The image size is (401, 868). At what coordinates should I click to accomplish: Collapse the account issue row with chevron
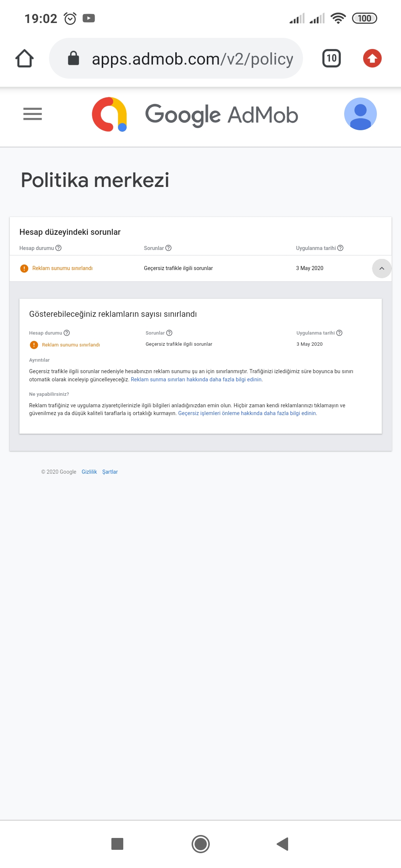click(x=382, y=268)
